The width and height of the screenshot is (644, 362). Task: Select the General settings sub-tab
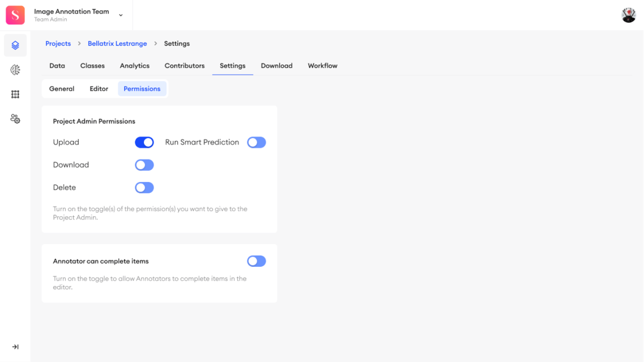(62, 89)
